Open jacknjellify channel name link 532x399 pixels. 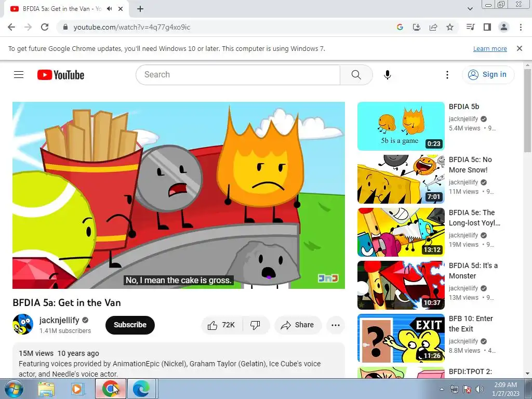click(x=59, y=320)
